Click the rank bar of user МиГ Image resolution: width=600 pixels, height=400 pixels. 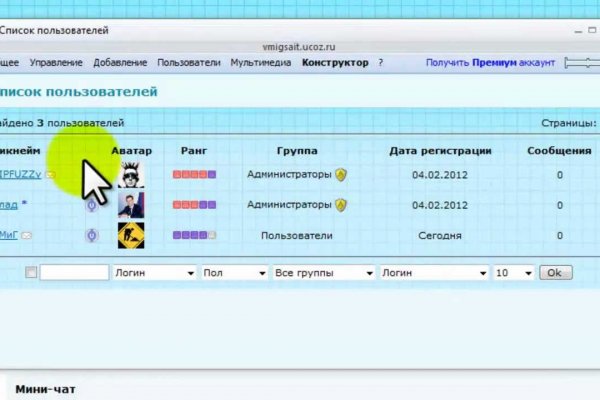click(194, 236)
